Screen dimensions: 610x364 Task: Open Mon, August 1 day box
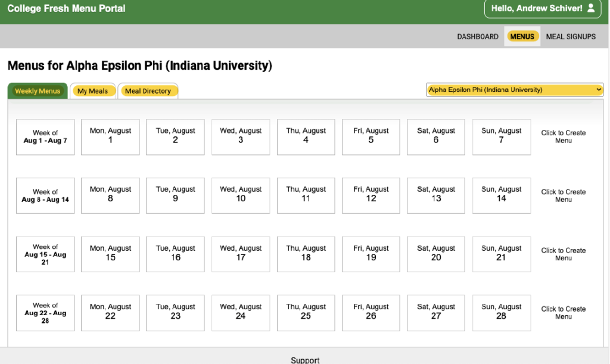110,137
